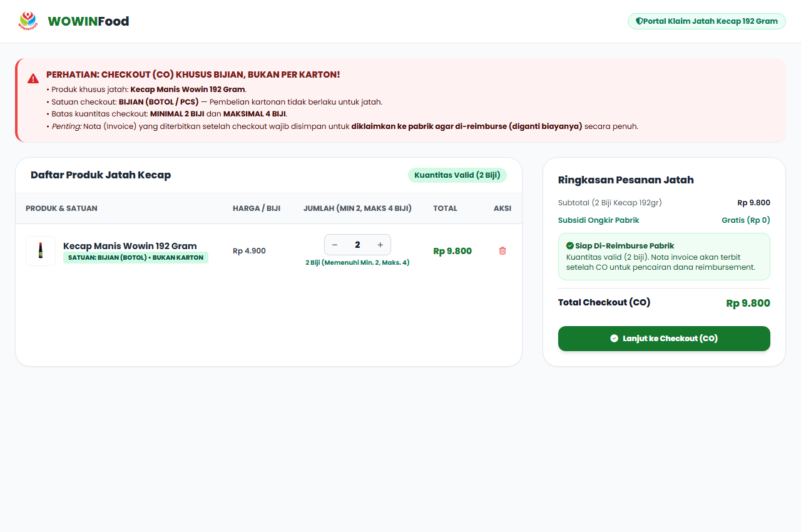
Task: Click product name Kecap Manis Wowin 192 Gram
Action: (130, 246)
